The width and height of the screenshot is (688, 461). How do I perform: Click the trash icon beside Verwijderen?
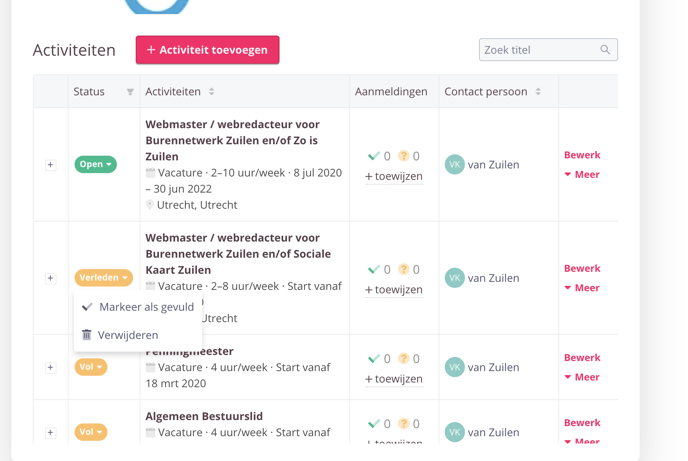click(87, 335)
